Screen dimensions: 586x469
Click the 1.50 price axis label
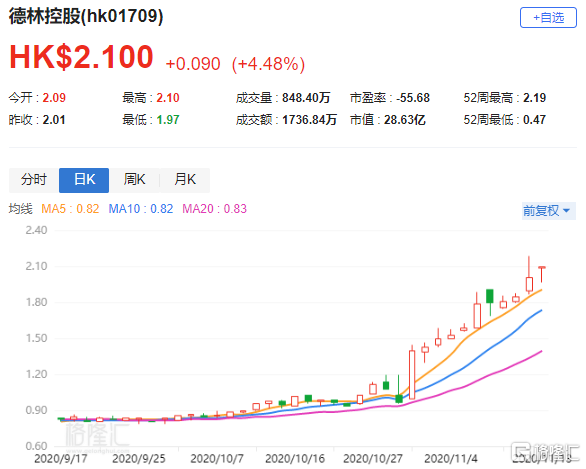click(36, 338)
